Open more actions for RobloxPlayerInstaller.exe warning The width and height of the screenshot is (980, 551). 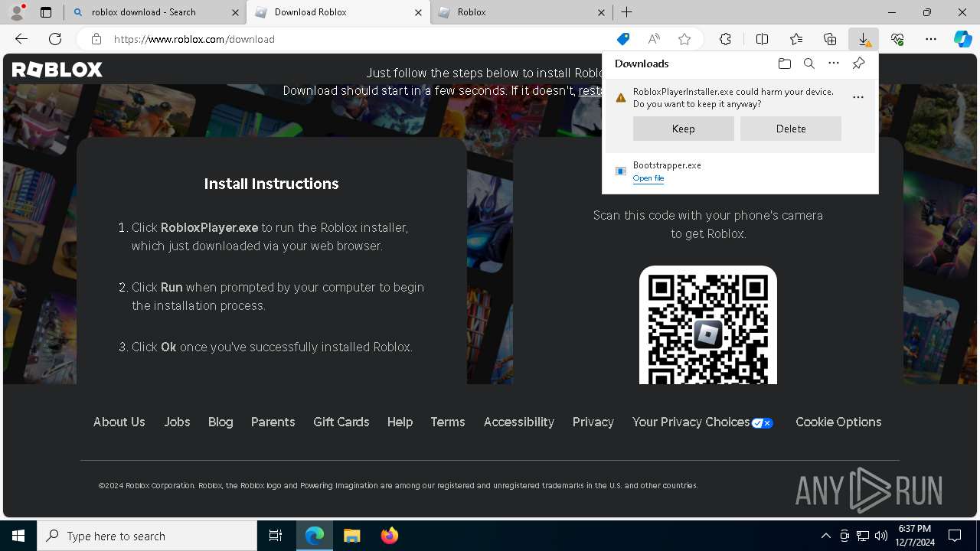click(858, 97)
